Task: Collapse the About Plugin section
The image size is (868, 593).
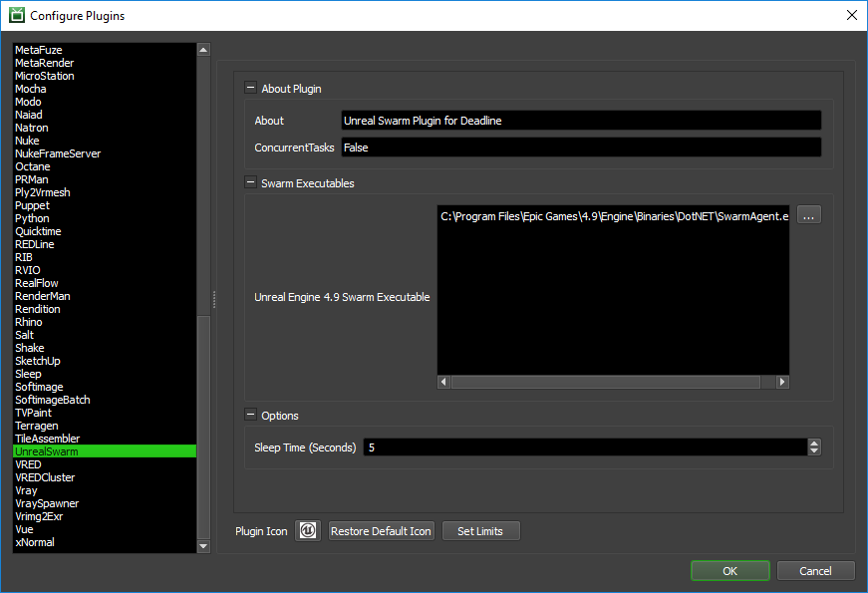Action: (x=251, y=88)
